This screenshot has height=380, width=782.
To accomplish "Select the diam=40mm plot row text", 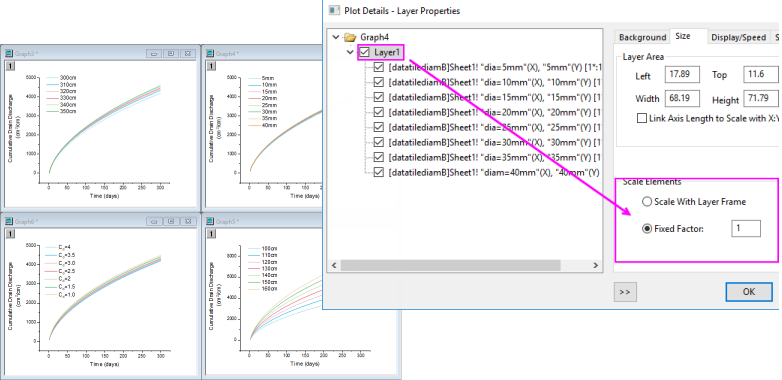I will (x=494, y=173).
